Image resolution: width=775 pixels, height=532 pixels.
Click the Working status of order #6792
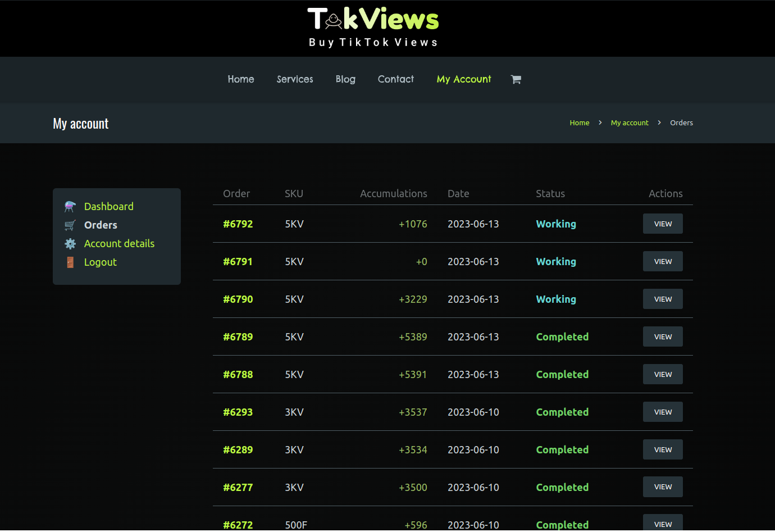(x=556, y=224)
